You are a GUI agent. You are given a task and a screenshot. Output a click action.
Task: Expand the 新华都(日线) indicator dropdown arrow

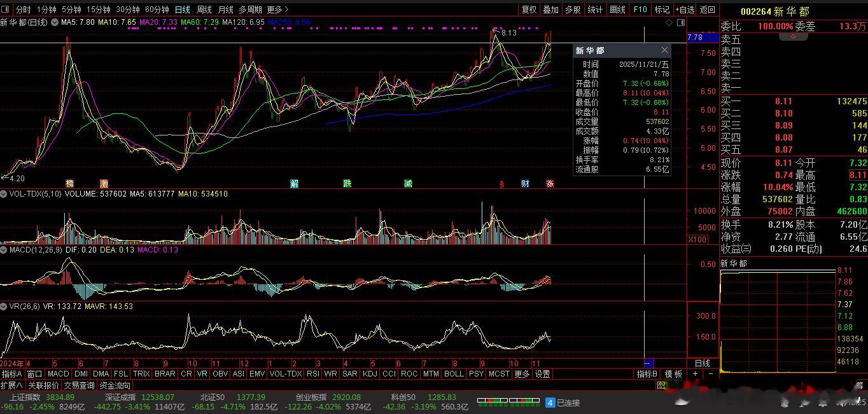coord(54,22)
